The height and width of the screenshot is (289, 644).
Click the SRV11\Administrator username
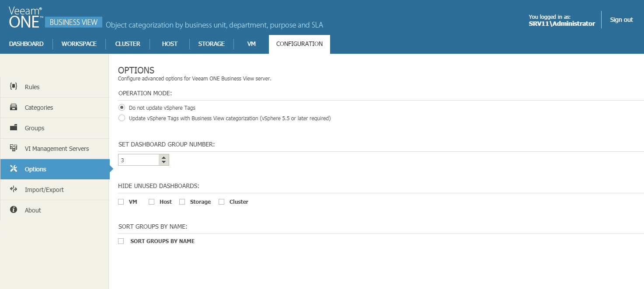coord(562,24)
